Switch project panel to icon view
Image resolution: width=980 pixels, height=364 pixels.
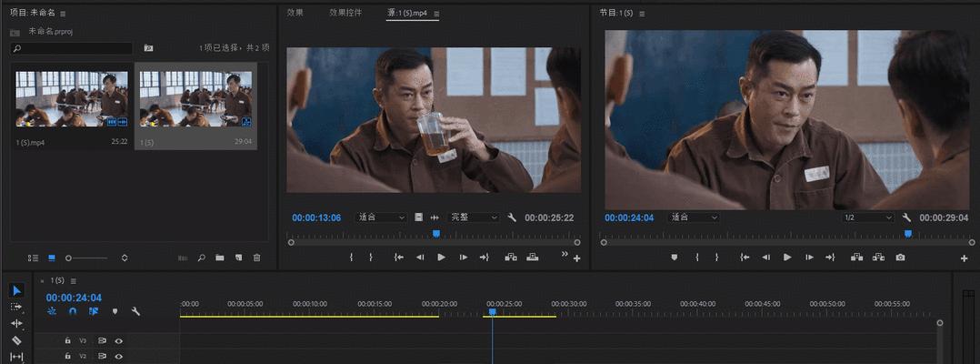(52, 258)
